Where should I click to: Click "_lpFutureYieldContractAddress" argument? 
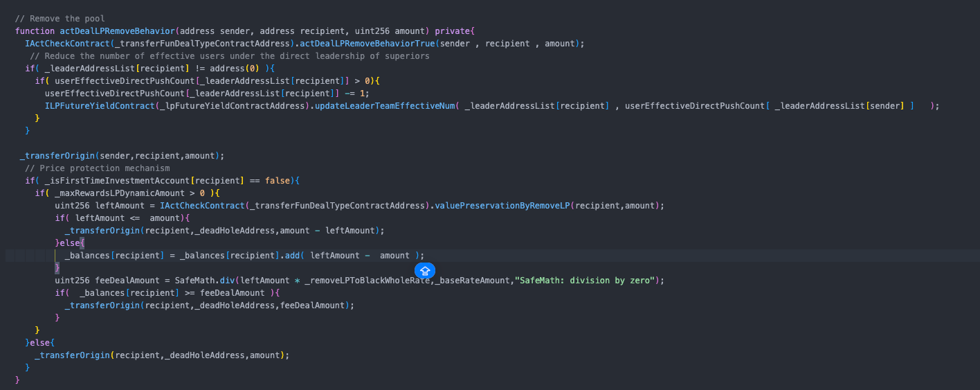tap(232, 106)
